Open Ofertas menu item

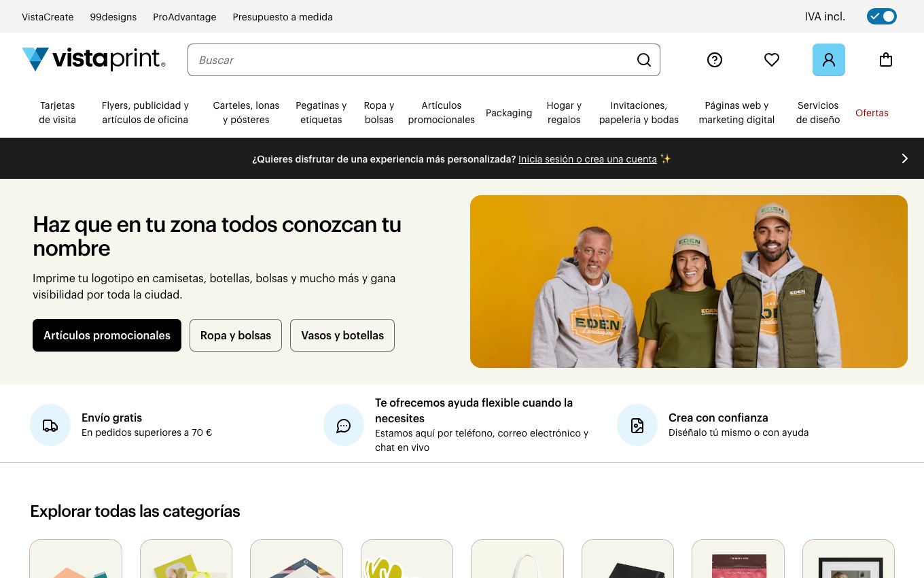[872, 113]
